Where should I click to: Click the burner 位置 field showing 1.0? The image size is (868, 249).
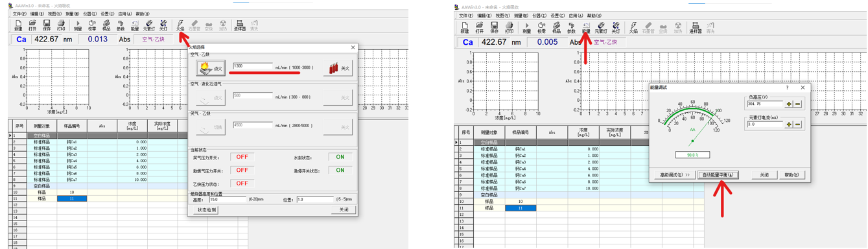point(315,200)
